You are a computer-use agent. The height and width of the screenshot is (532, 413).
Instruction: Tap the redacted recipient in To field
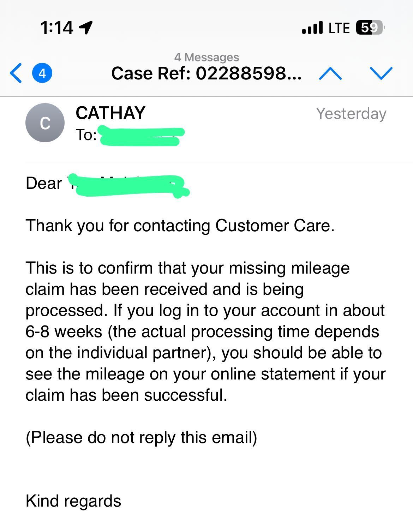point(141,136)
